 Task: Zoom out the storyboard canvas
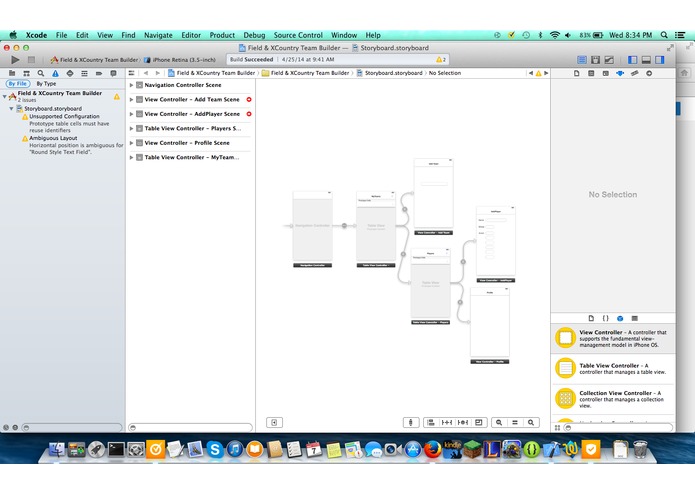click(499, 422)
